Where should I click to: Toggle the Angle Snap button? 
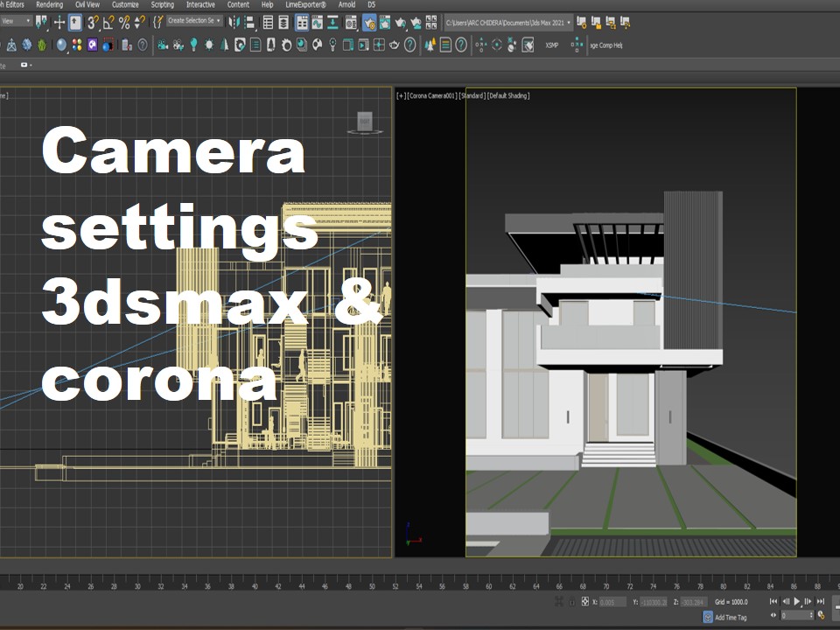pyautogui.click(x=108, y=23)
